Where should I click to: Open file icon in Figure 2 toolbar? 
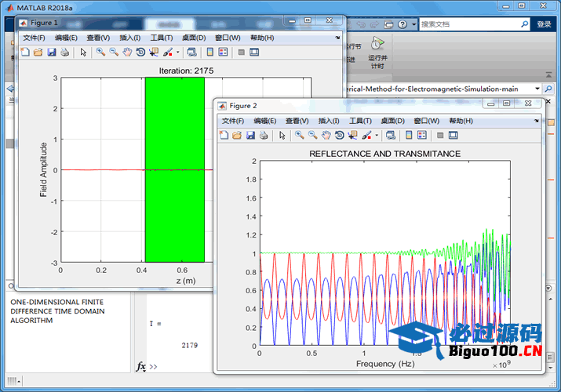click(x=237, y=135)
